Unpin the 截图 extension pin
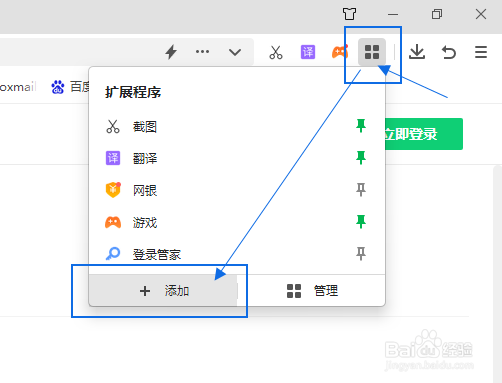The width and height of the screenshot is (502, 383). 361,126
